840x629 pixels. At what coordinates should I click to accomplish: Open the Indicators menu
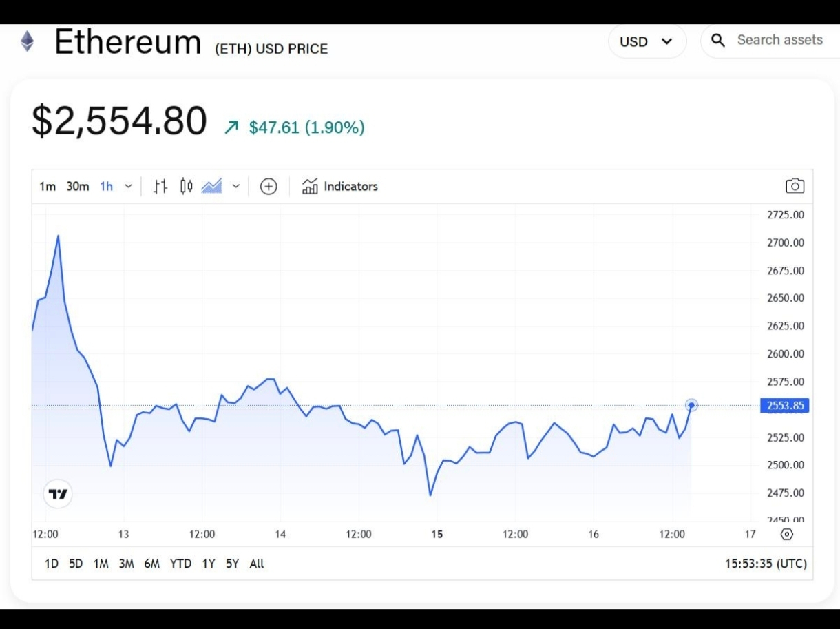coord(340,187)
